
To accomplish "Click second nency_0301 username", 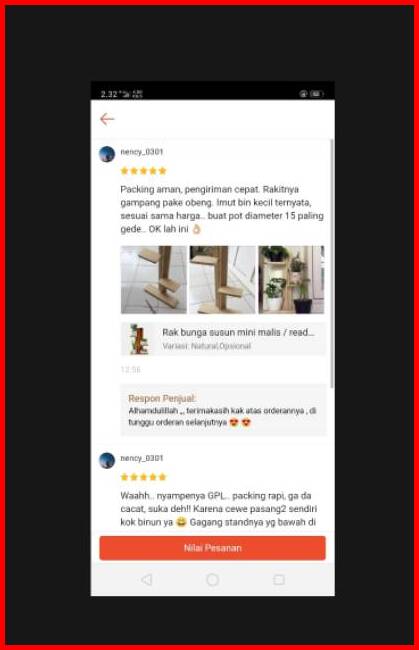I will [x=142, y=458].
